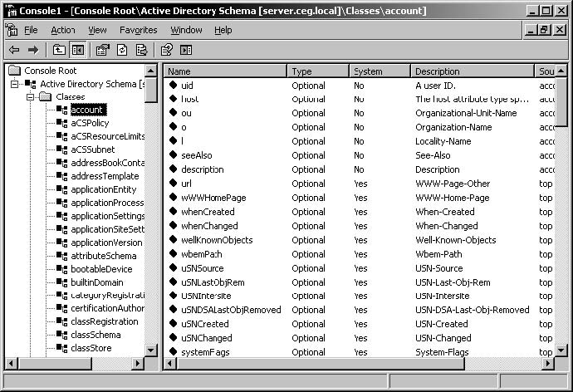Viewport: 573px width, 392px height.
Task: Open the Help menu
Action: pyautogui.click(x=223, y=30)
